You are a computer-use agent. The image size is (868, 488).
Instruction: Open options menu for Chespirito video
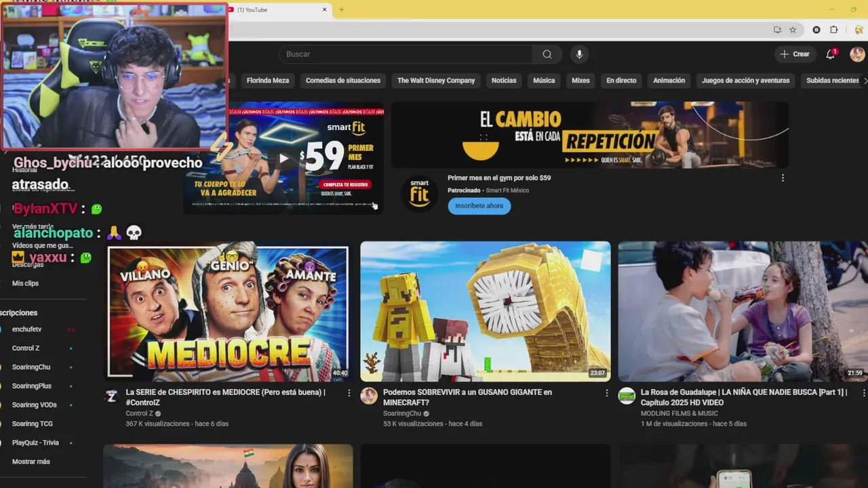(x=349, y=392)
